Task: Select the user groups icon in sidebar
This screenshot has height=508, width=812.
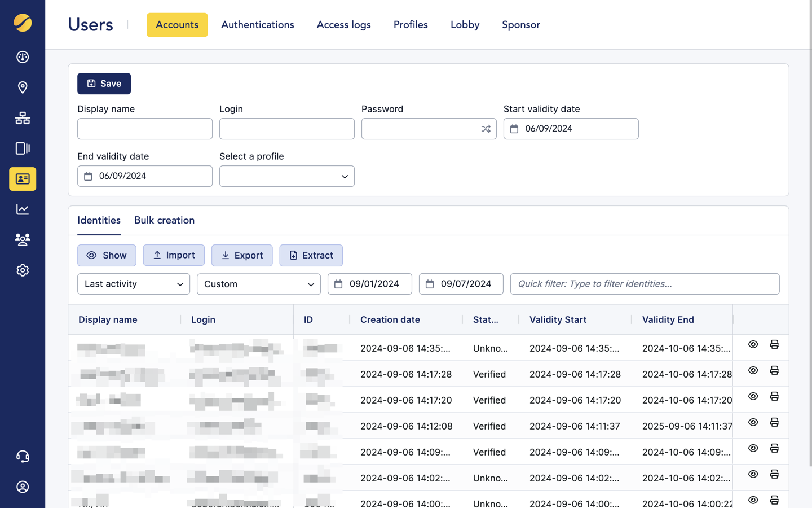Action: [x=23, y=239]
